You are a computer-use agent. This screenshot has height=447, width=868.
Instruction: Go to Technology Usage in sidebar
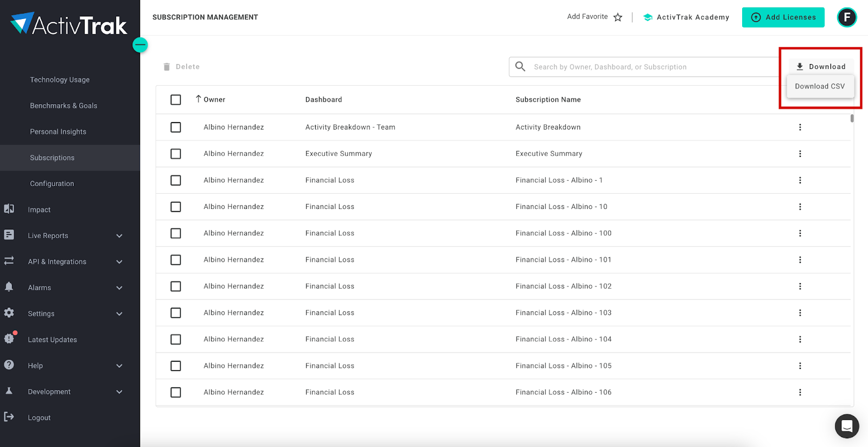[60, 80]
